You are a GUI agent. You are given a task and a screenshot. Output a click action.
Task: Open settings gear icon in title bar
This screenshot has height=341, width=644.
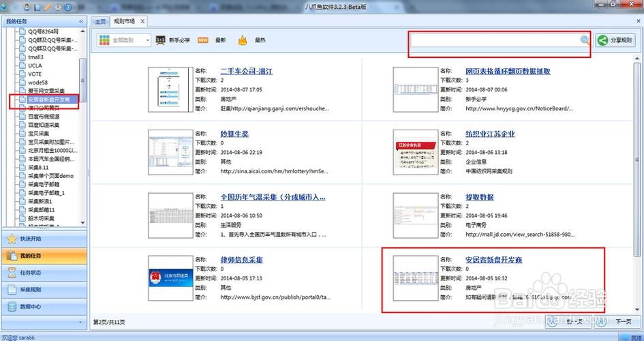click(58, 7)
